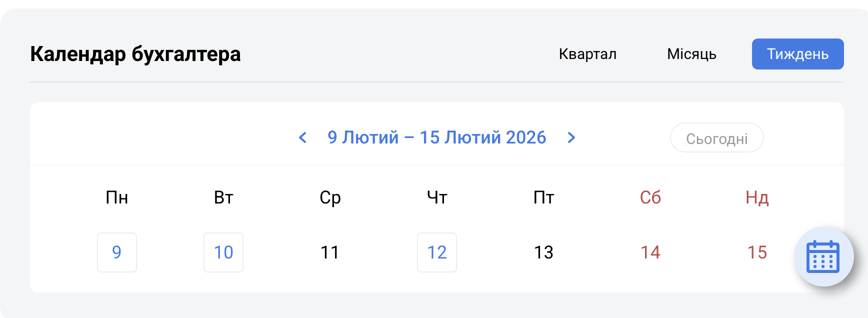Open the date range 9 Лютий – 15 Лютий 2026

click(436, 137)
